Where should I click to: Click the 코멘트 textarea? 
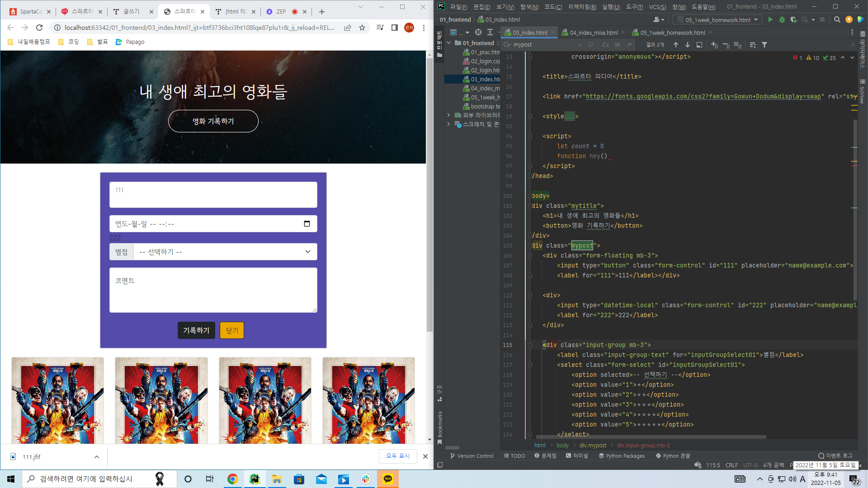point(213,290)
